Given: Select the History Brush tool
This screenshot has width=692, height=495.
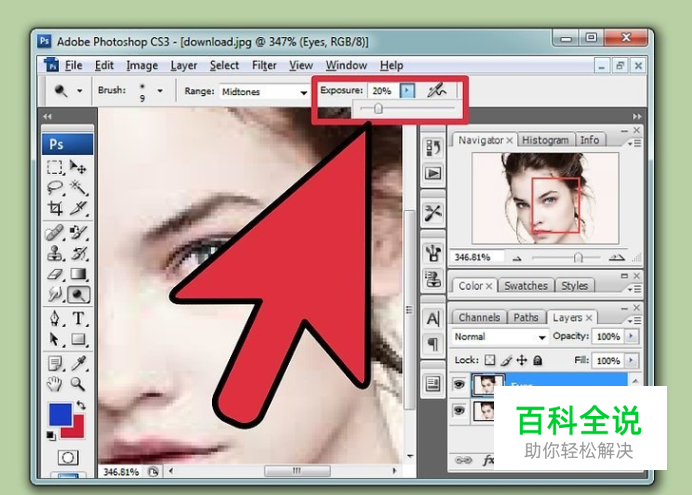Looking at the screenshot, I should (x=79, y=253).
